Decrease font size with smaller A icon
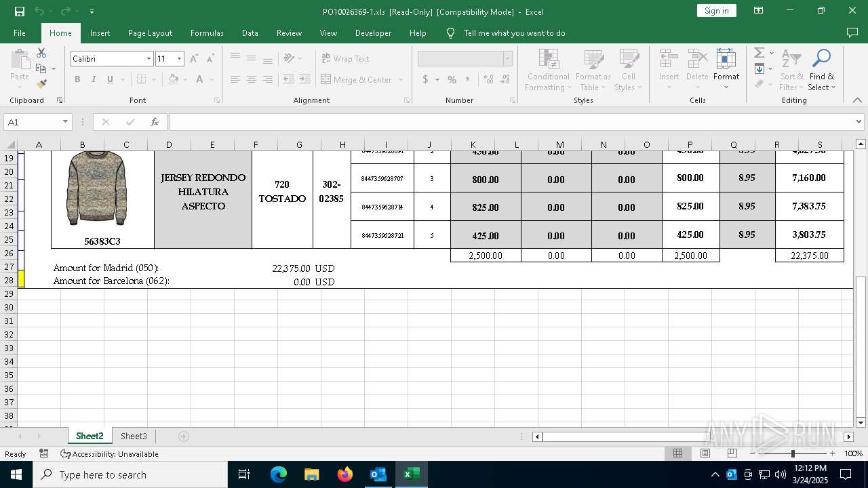Image resolution: width=868 pixels, height=488 pixels. 210,59
